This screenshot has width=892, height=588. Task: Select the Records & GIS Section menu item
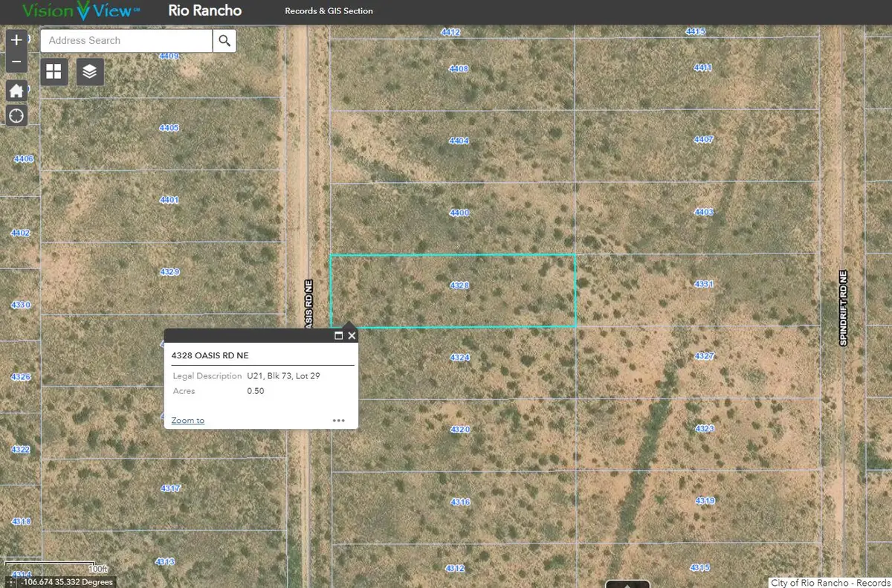(x=329, y=11)
